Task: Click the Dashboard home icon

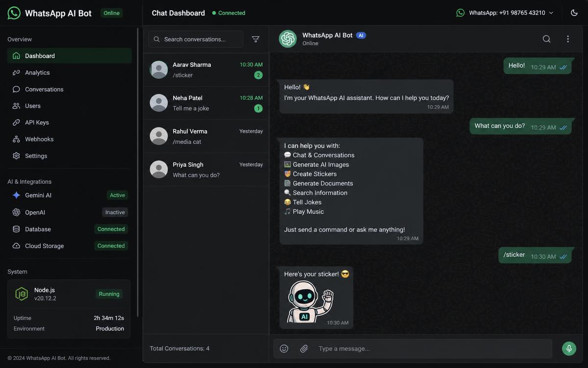Action: coord(16,56)
